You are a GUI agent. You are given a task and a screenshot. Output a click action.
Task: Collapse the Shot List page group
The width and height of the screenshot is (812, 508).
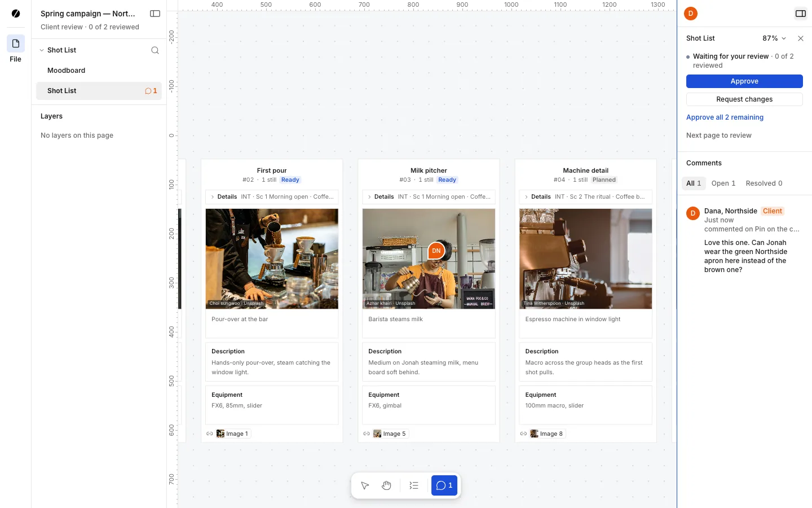[42, 50]
